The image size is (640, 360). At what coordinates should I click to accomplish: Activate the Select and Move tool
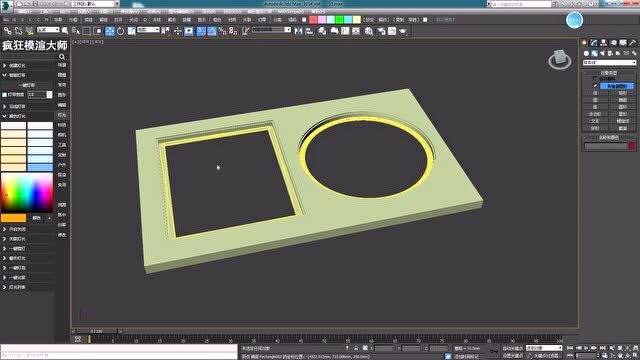pyautogui.click(x=110, y=31)
